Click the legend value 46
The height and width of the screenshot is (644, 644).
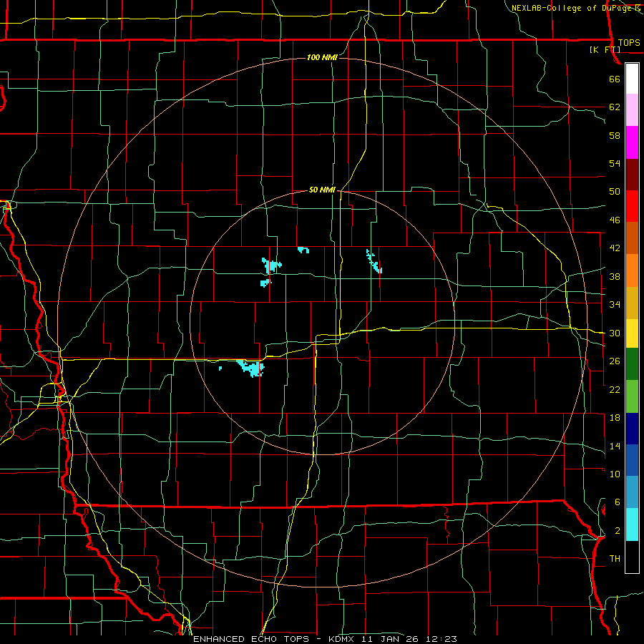(615, 220)
